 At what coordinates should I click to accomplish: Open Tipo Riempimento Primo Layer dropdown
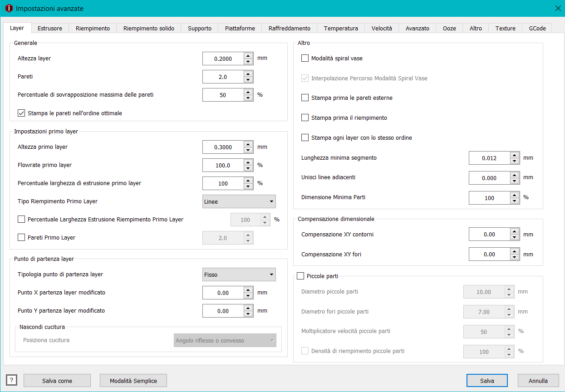[x=239, y=201]
